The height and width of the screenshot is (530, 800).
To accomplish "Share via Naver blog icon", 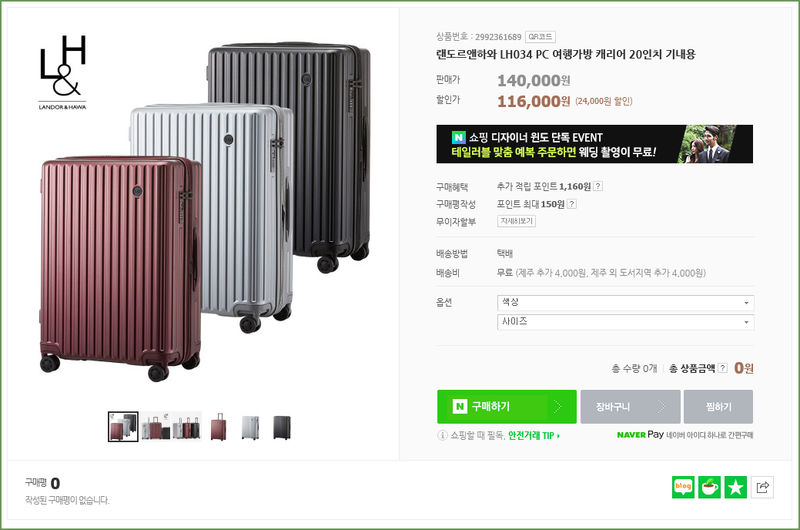I will click(x=683, y=487).
